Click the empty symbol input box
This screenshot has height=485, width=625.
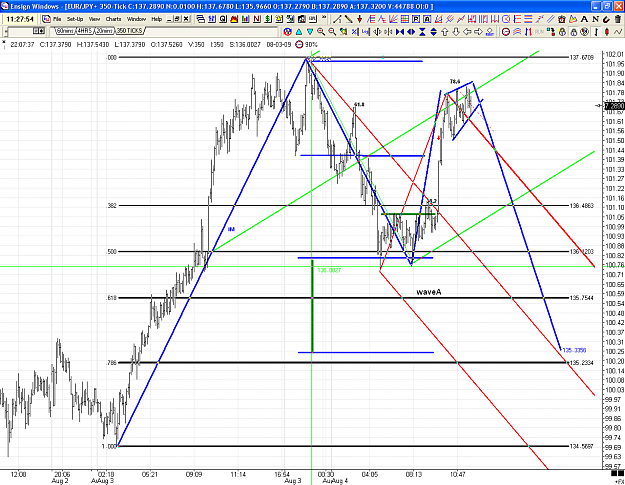20,31
